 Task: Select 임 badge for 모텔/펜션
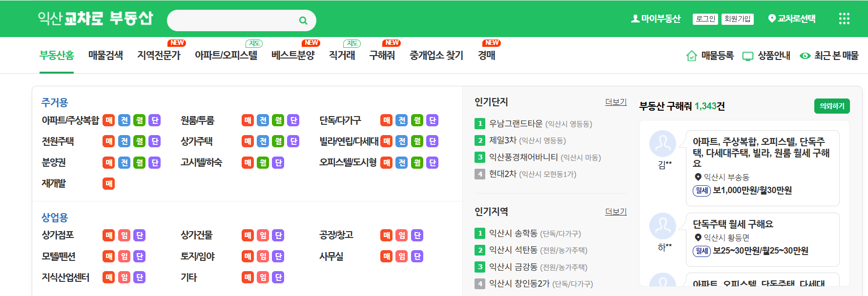pyautogui.click(x=124, y=257)
